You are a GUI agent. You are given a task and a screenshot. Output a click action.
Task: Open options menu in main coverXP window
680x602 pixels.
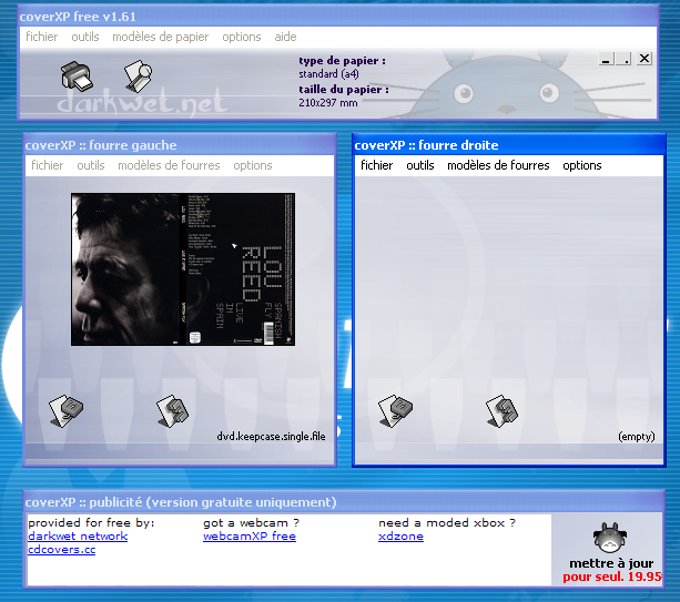point(242,37)
